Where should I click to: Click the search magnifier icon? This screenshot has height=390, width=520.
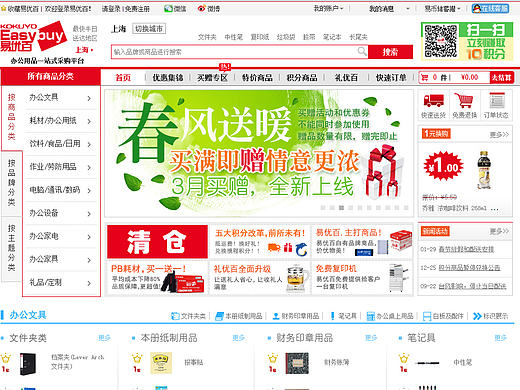(x=362, y=51)
